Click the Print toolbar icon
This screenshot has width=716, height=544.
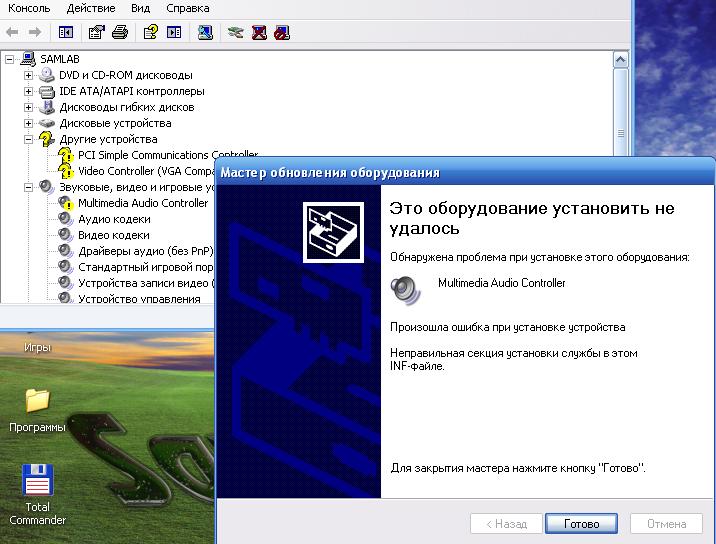(120, 32)
